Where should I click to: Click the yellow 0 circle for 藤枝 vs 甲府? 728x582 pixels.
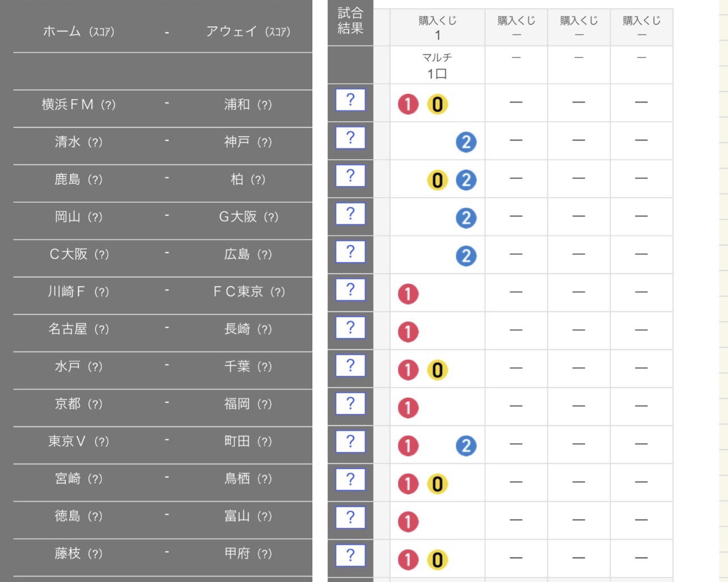(437, 560)
